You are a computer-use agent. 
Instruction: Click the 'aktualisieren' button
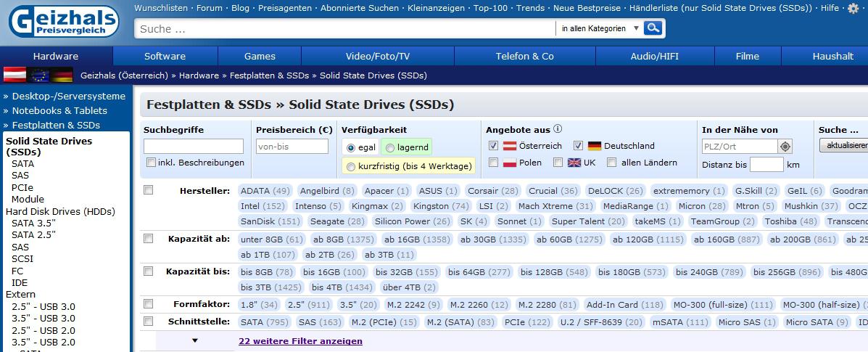(x=844, y=145)
